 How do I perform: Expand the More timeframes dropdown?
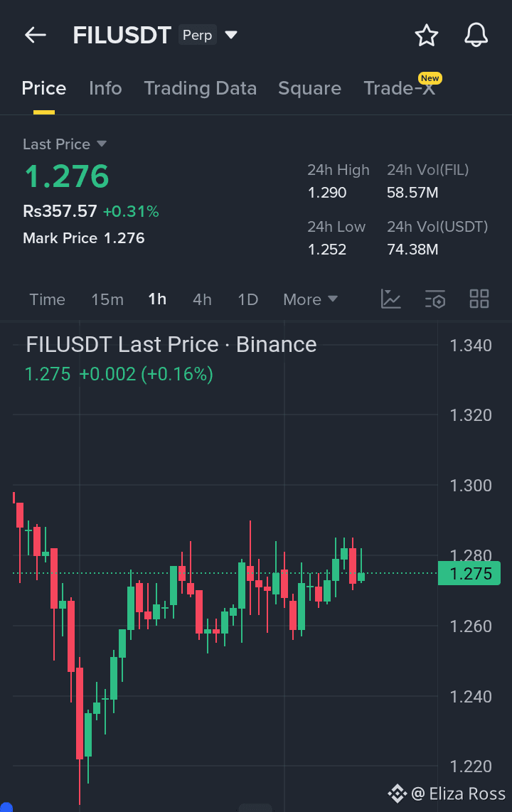click(x=310, y=299)
